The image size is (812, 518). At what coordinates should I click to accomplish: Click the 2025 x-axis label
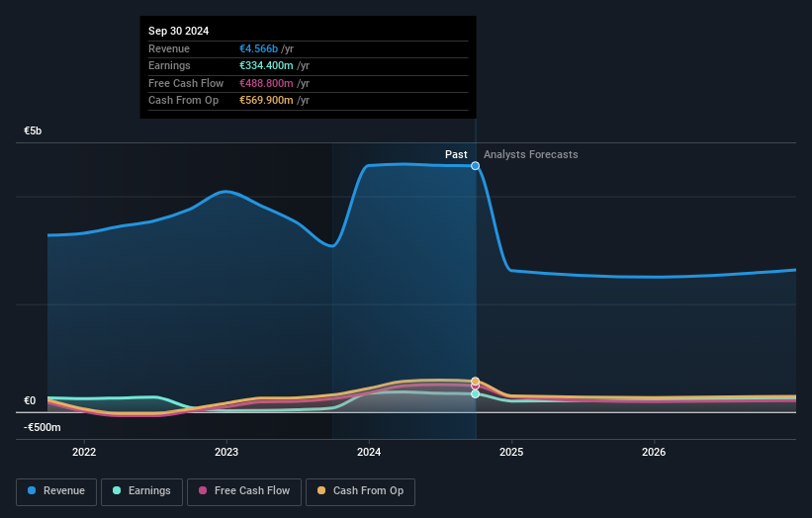tap(511, 452)
